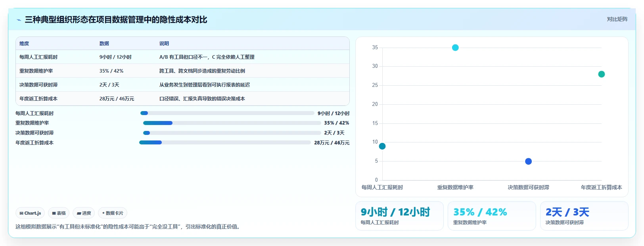Viewport: 644px width, 246px height.
Task: Click chart axis label 年度返工折算成本
Action: [x=602, y=187]
